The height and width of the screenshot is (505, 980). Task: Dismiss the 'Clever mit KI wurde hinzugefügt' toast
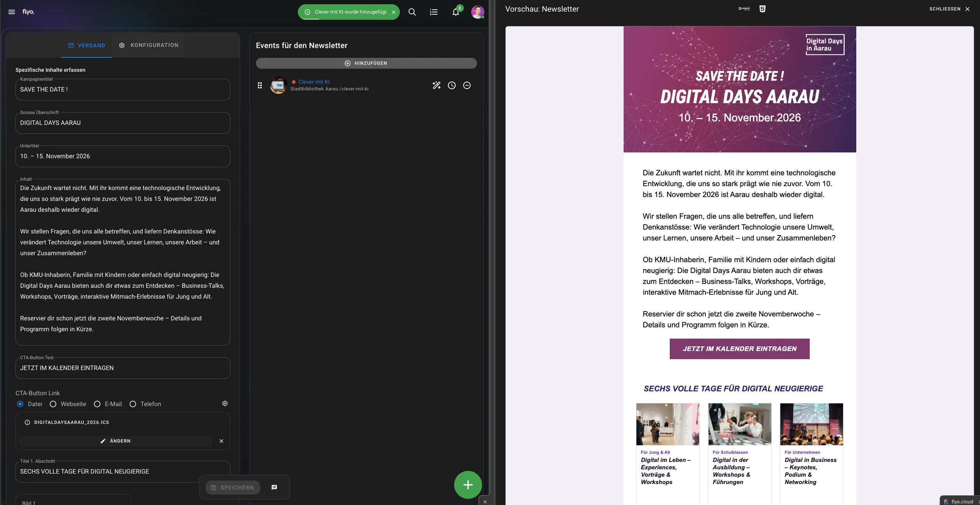(394, 12)
